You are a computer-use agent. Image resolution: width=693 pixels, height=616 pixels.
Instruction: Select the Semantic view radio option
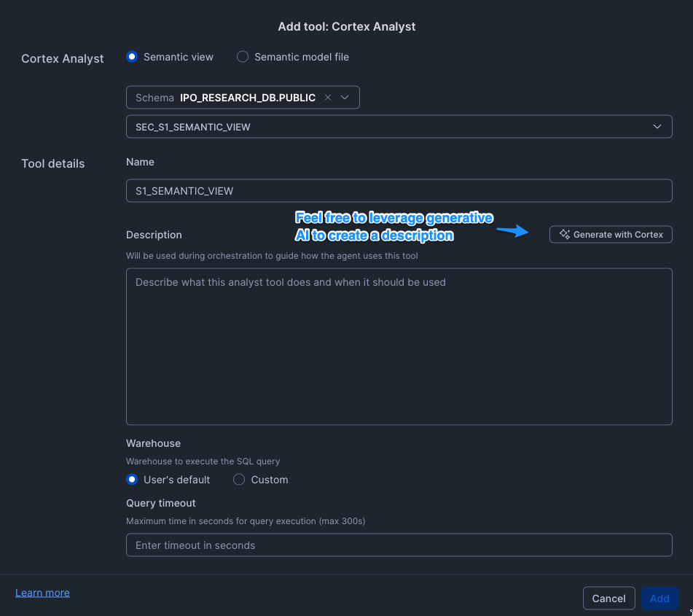pyautogui.click(x=132, y=57)
